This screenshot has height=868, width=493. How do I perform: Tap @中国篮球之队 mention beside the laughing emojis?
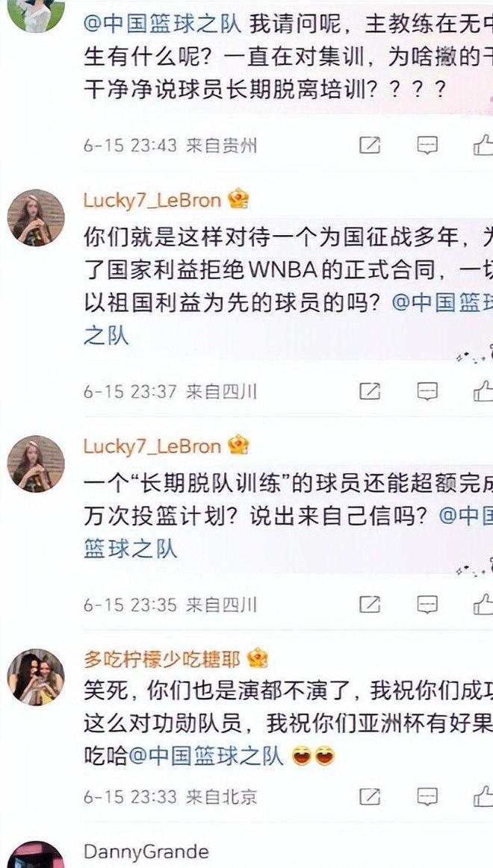pyautogui.click(x=205, y=757)
